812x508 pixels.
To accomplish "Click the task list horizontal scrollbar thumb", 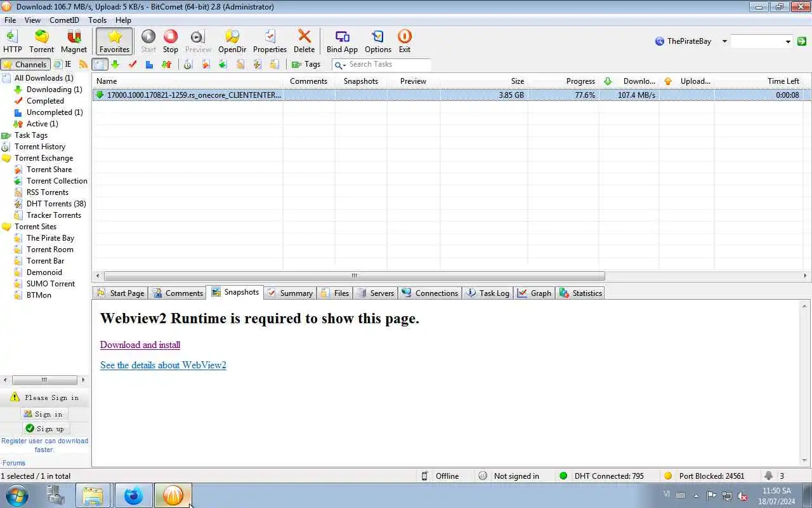I will 354,276.
